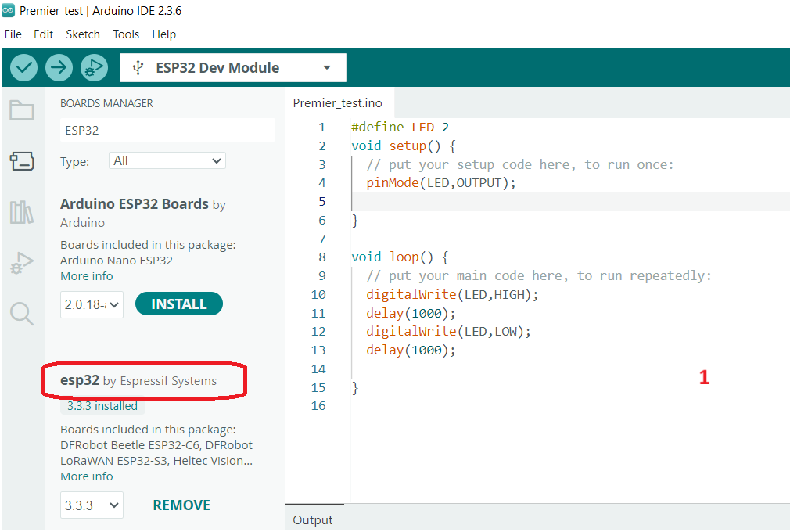This screenshot has width=790, height=532.
Task: Click line number 5 in the gutter
Action: [x=322, y=202]
